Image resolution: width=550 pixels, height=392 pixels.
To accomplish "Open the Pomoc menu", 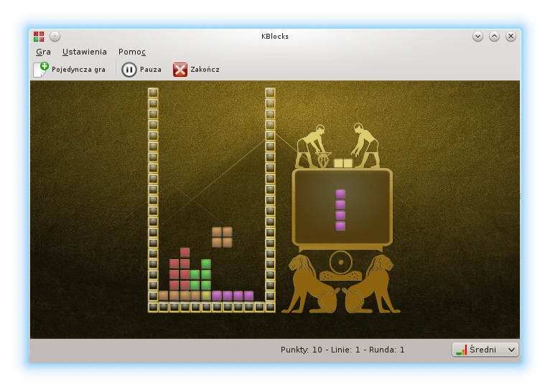I will point(132,52).
